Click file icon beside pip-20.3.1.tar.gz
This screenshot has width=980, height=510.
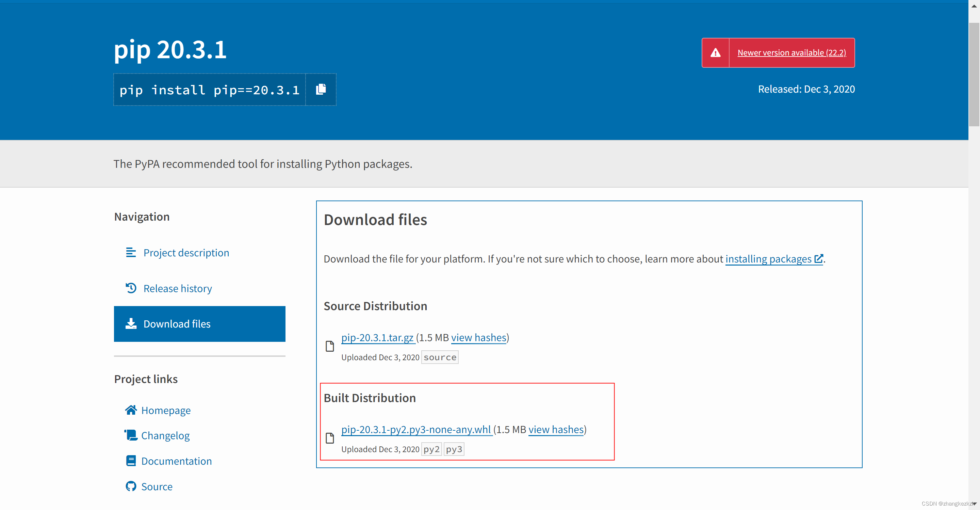click(330, 346)
